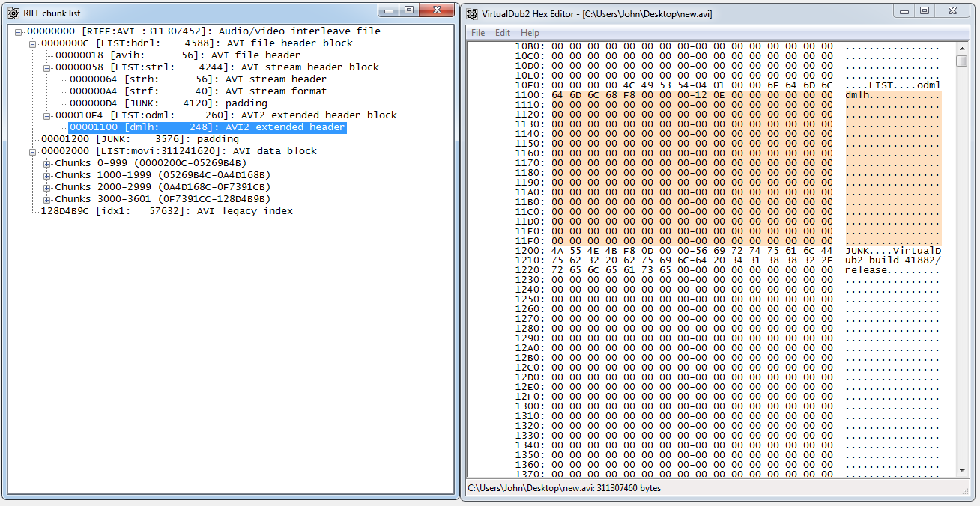Click the RIFF chunk list window icon

(x=13, y=13)
